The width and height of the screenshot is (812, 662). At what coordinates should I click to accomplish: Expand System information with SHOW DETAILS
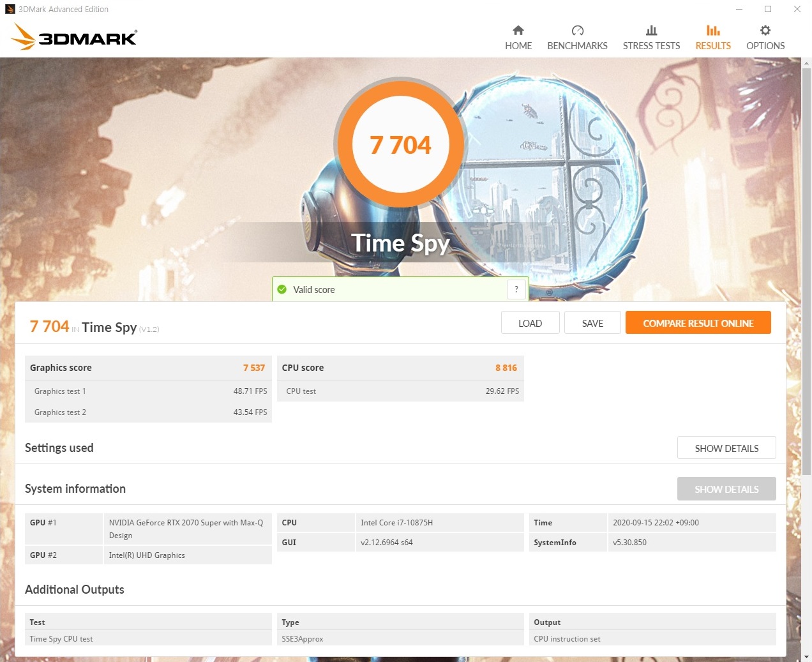click(726, 489)
